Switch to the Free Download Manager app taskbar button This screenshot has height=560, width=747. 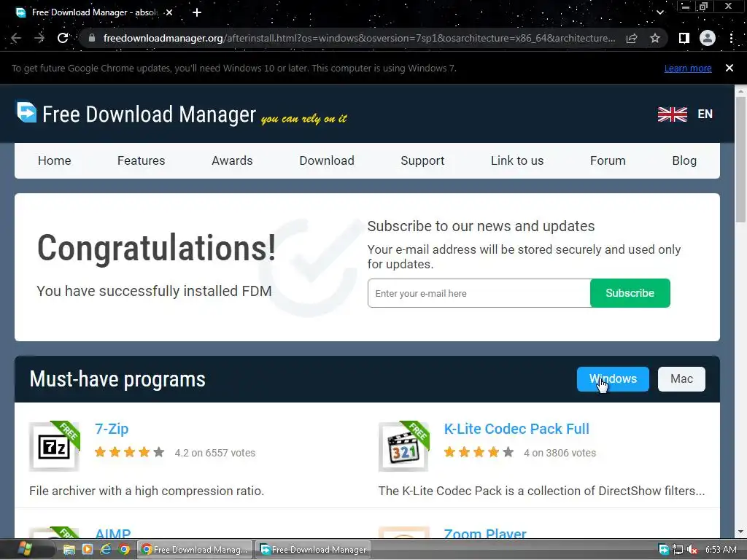(x=313, y=550)
